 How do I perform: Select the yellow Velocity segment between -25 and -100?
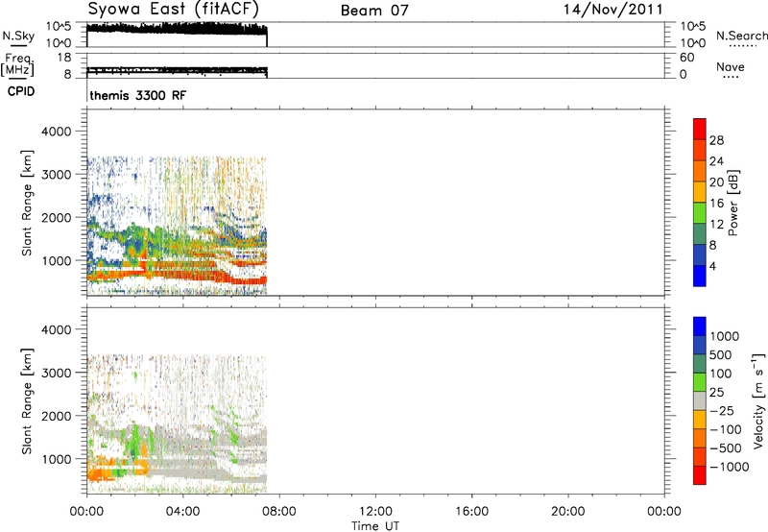[700, 420]
